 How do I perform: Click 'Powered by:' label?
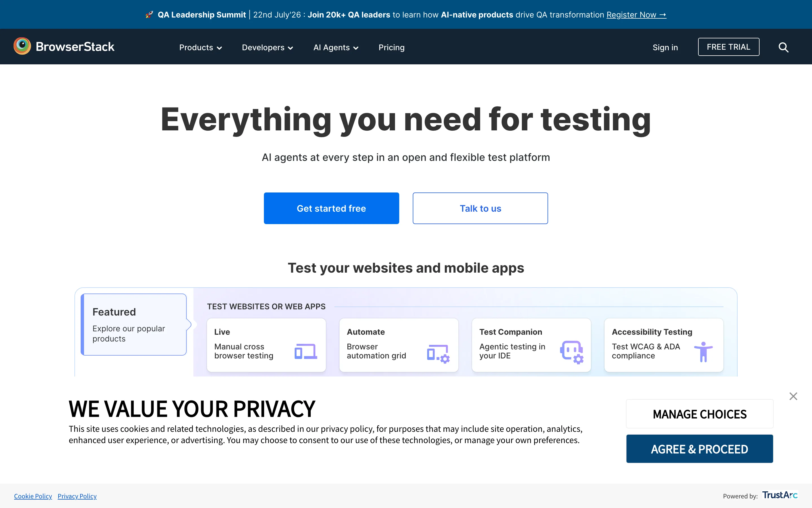tap(740, 496)
